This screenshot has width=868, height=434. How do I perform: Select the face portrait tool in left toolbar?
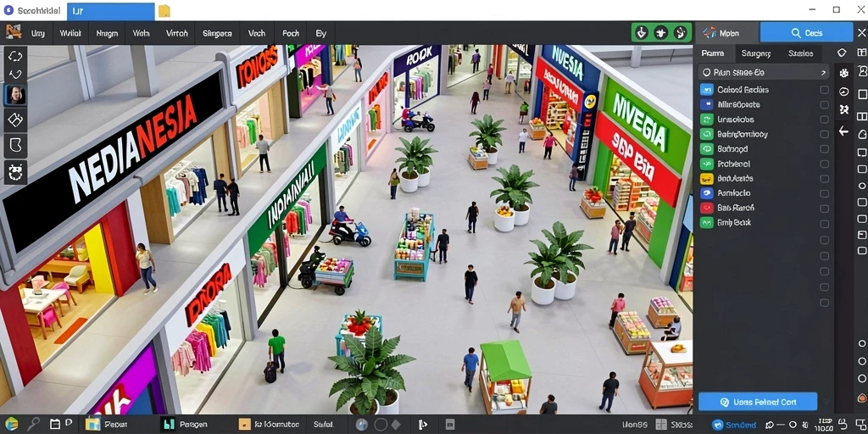[x=15, y=95]
